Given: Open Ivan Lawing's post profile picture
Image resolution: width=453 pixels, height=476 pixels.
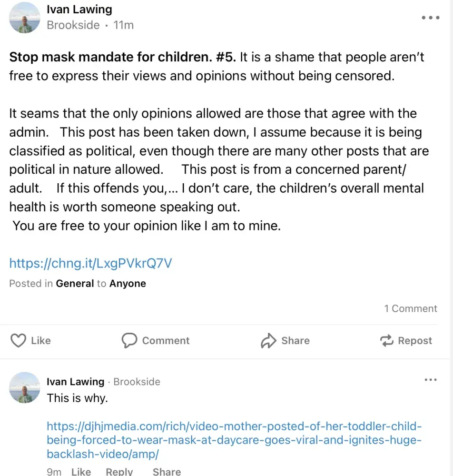Looking at the screenshot, I should (25, 18).
